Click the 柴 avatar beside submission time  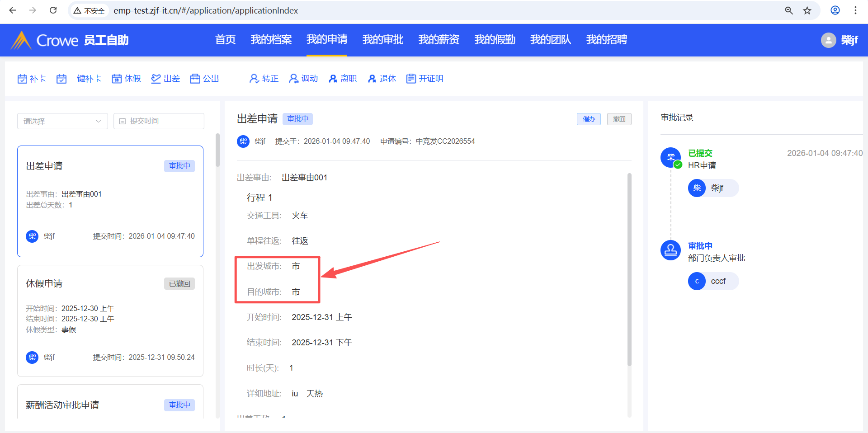[243, 141]
